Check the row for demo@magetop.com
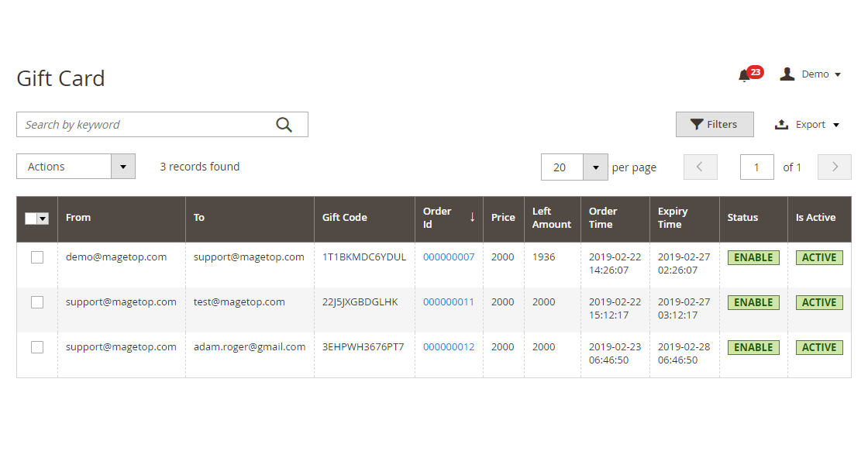 tap(37, 258)
